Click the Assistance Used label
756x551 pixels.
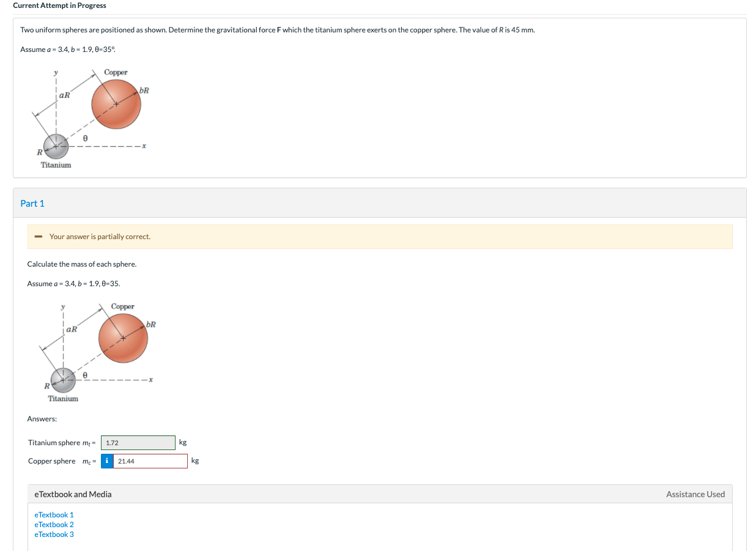[695, 494]
